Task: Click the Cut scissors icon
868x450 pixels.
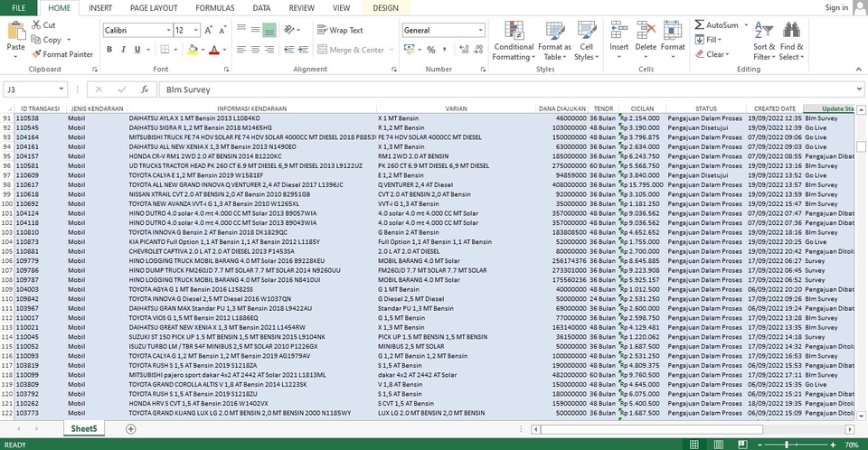Action: coord(37,25)
